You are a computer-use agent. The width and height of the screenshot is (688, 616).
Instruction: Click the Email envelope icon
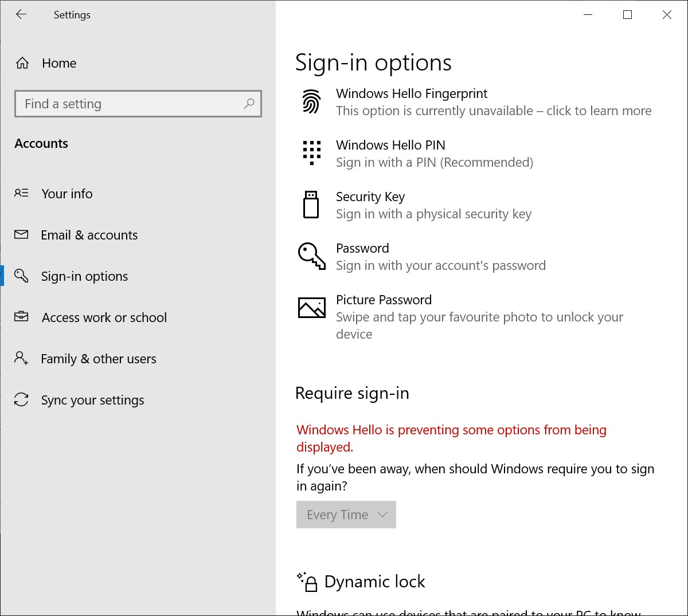tap(21, 235)
